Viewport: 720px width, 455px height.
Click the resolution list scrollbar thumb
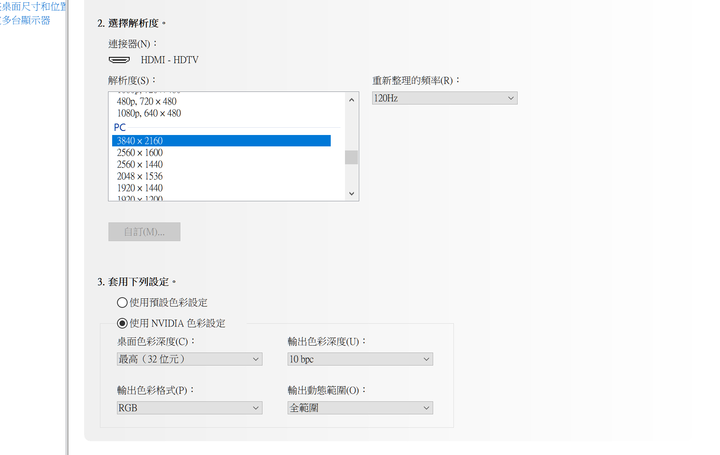tap(352, 156)
